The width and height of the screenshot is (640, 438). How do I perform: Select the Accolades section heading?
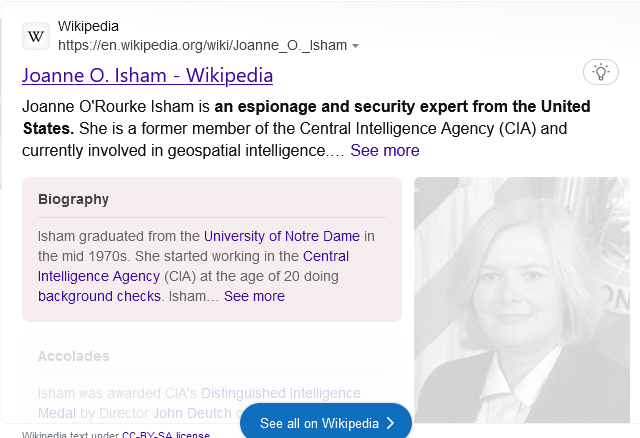coord(73,356)
